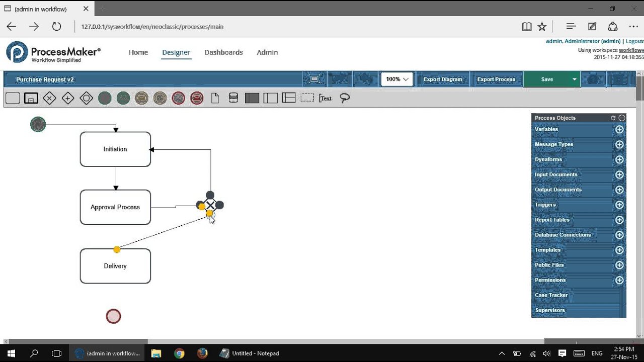Select the Lane shape tool
Viewport: 644px width, 362px height.
pyautogui.click(x=271, y=98)
